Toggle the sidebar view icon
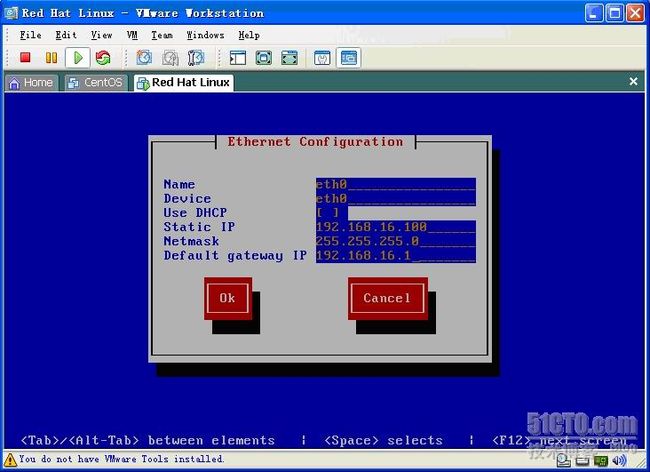Viewport: 650px width, 472px height. [x=238, y=58]
